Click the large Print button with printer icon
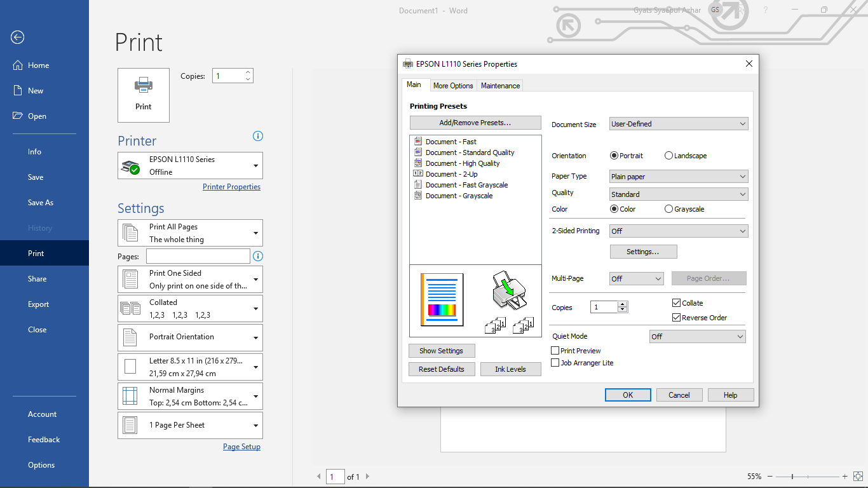Viewport: 868px width, 488px height. click(144, 95)
